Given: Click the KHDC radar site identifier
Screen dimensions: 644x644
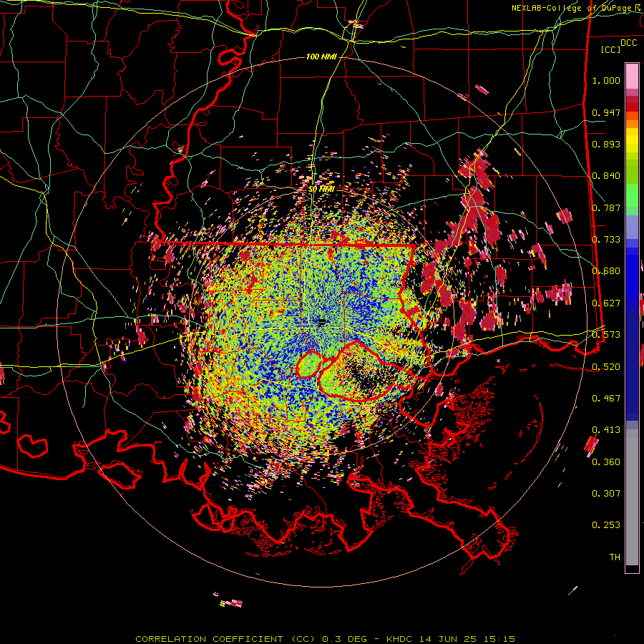Looking at the screenshot, I should tap(400, 639).
